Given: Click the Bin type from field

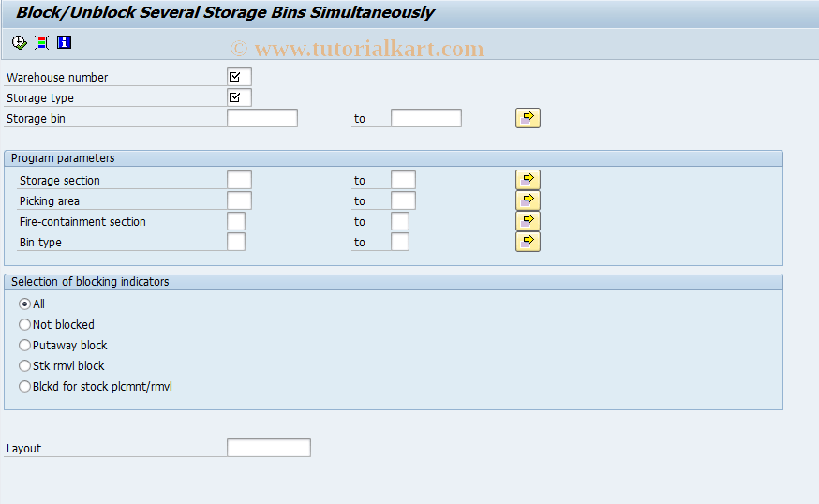Looking at the screenshot, I should (236, 242).
